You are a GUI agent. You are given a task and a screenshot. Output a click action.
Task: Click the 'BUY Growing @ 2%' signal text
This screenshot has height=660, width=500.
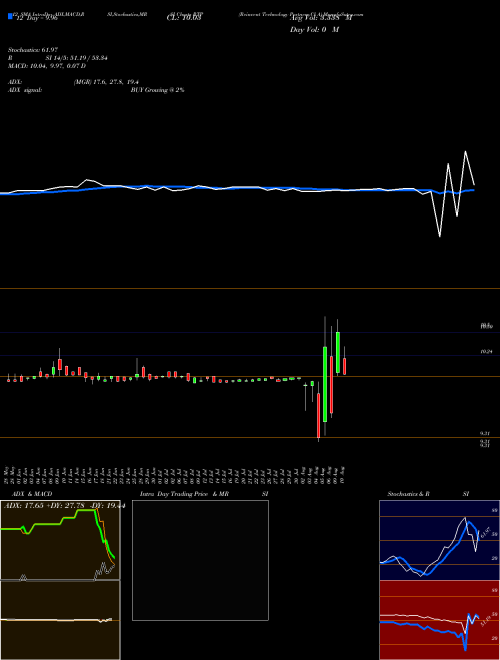click(157, 90)
